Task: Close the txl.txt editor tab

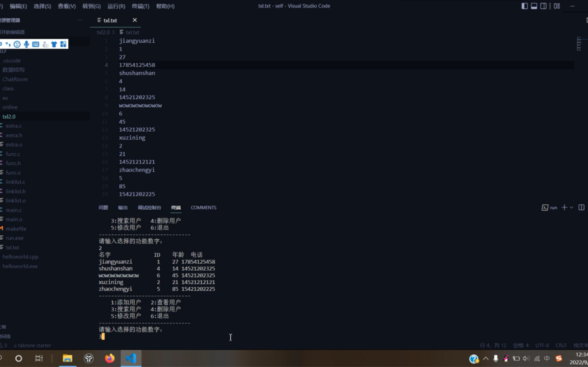Action: coord(135,20)
